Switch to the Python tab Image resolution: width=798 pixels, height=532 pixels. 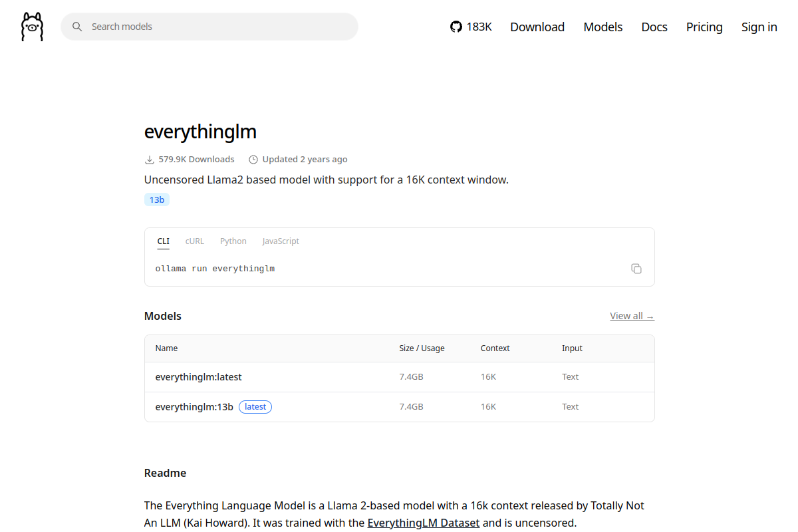pyautogui.click(x=233, y=241)
